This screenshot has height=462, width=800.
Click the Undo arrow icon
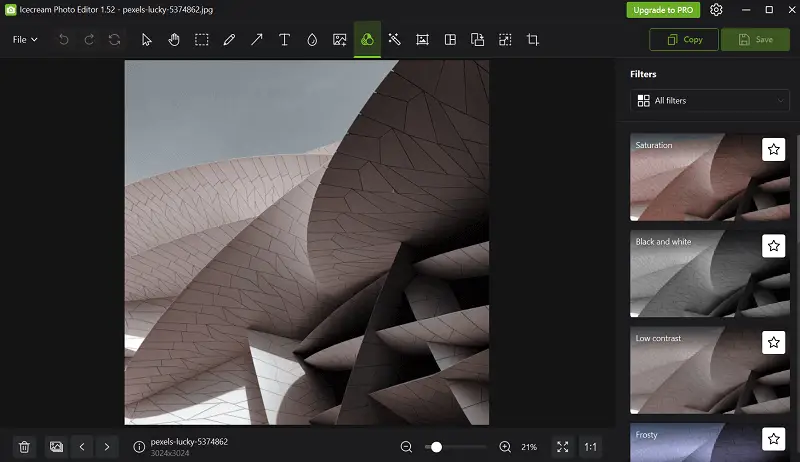[x=64, y=39]
